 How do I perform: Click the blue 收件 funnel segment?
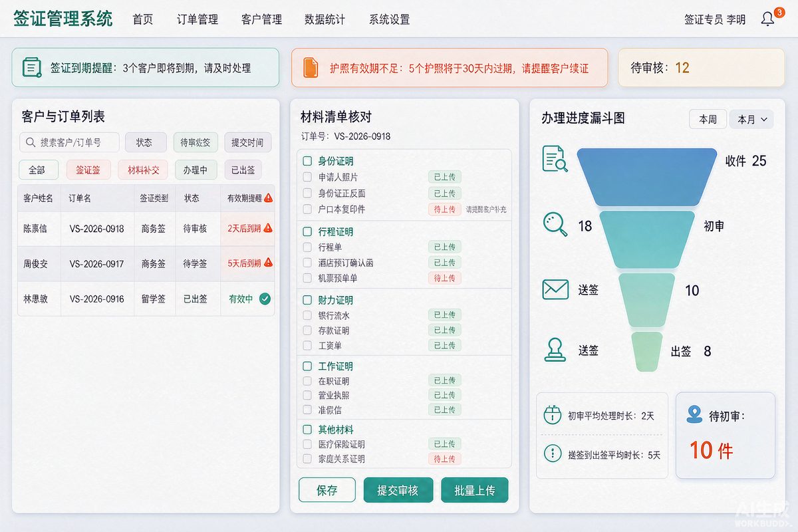click(646, 176)
